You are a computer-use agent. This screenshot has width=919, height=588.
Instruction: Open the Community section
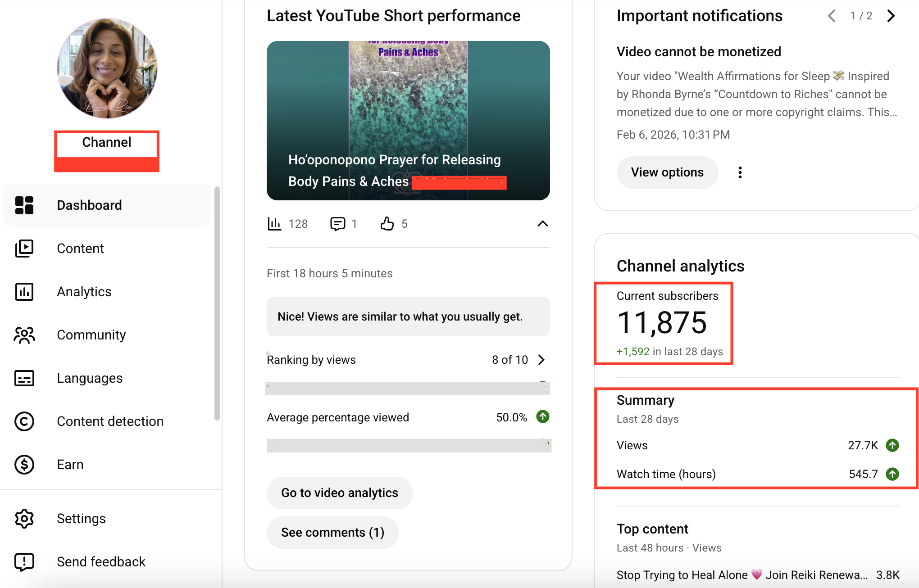[91, 335]
